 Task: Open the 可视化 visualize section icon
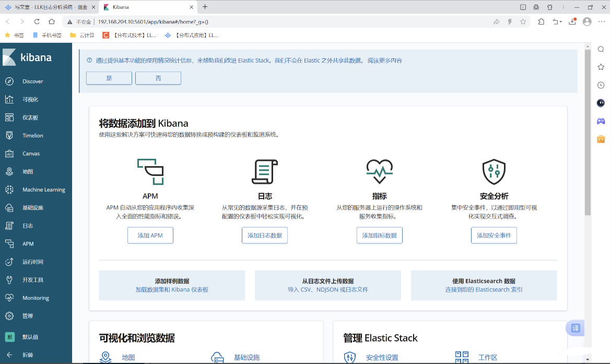click(x=9, y=99)
